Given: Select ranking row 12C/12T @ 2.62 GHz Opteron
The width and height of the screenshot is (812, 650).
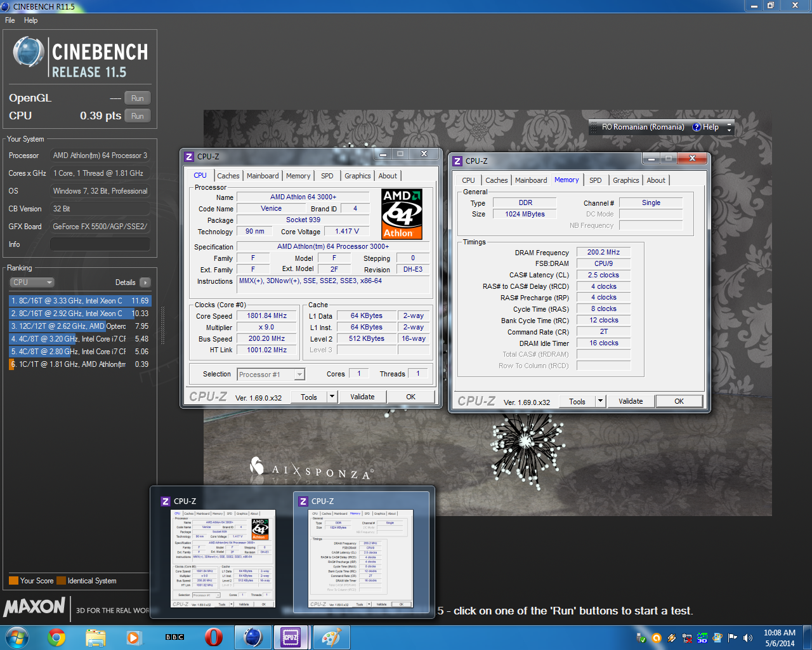Looking at the screenshot, I should tap(80, 326).
